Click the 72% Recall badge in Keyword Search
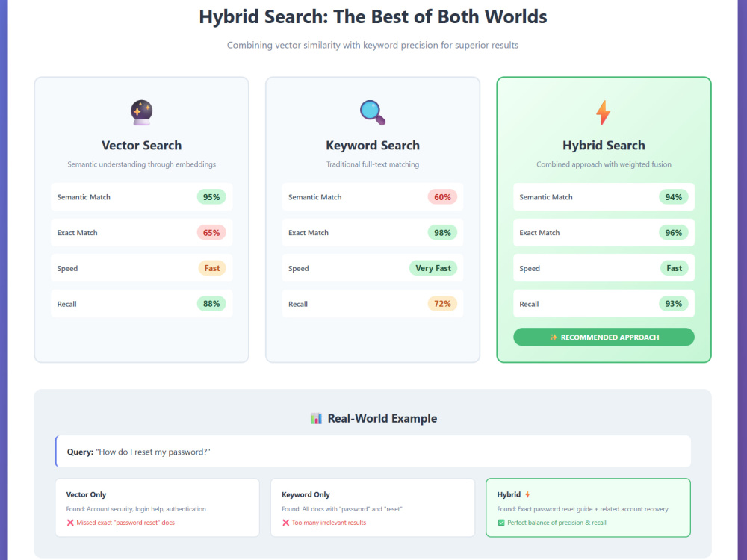747x560 pixels. (442, 304)
